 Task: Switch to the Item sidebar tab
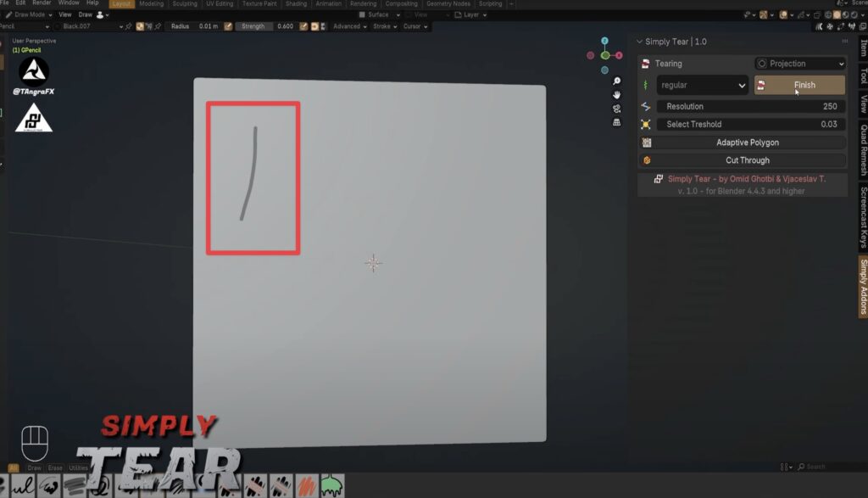click(x=863, y=48)
